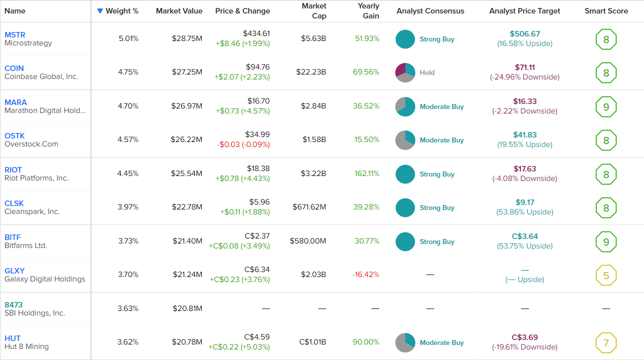The height and width of the screenshot is (360, 644).
Task: Open the MSTR ticker link
Action: pos(15,35)
